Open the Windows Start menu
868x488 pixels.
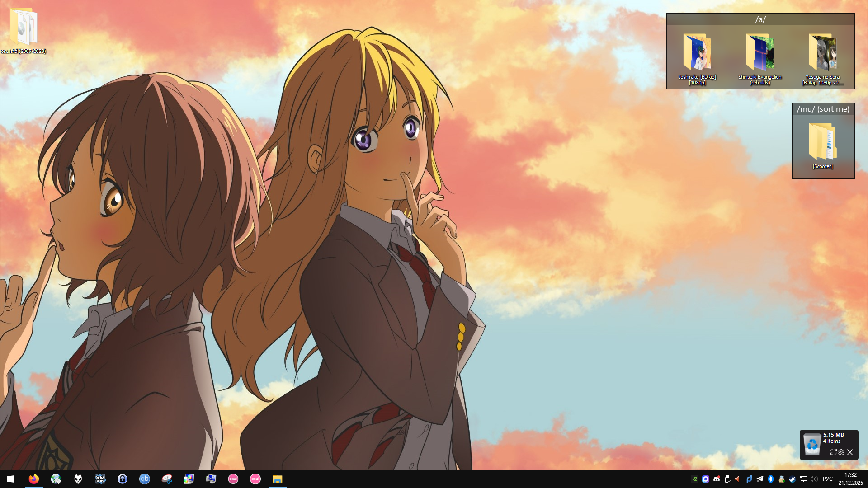point(11,479)
